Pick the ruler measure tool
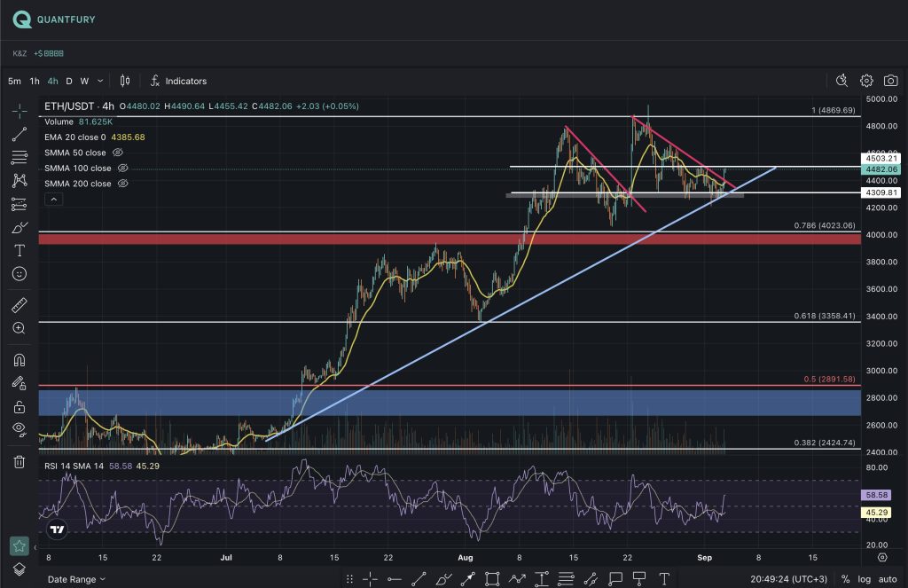Viewport: 908px width, 588px height. [19, 306]
